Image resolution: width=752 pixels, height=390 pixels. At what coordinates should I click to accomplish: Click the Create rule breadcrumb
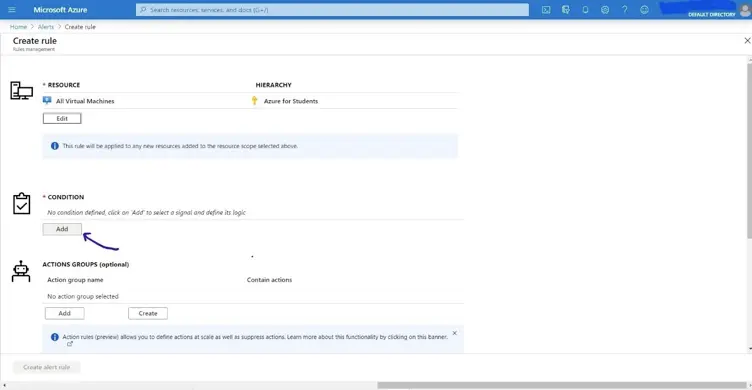(80, 27)
